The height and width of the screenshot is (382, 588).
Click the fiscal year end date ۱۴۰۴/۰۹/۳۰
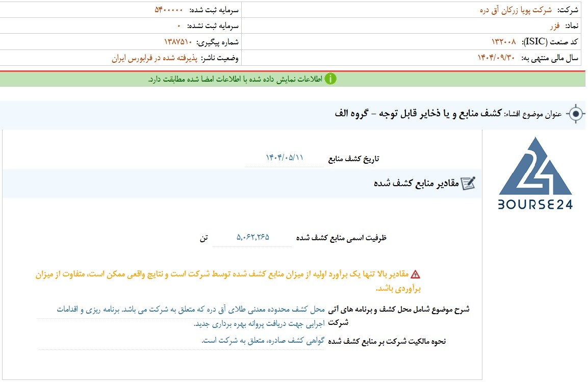tap(496, 58)
